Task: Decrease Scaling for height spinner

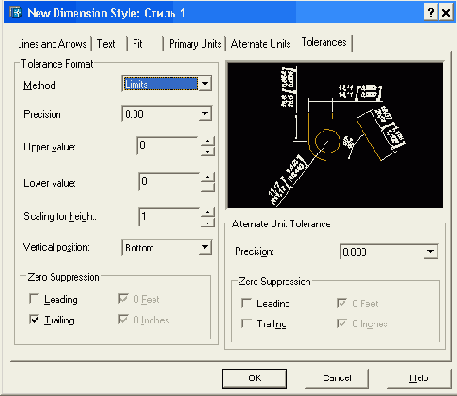Action: (x=208, y=223)
